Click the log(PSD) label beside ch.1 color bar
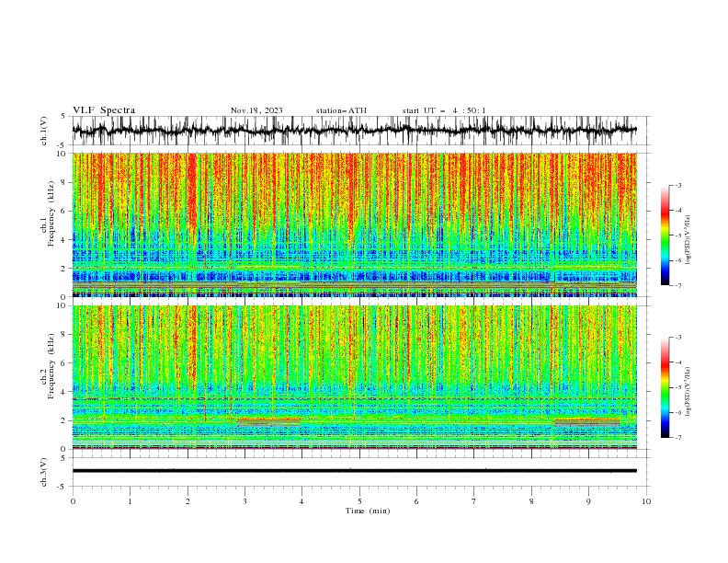 pos(688,240)
